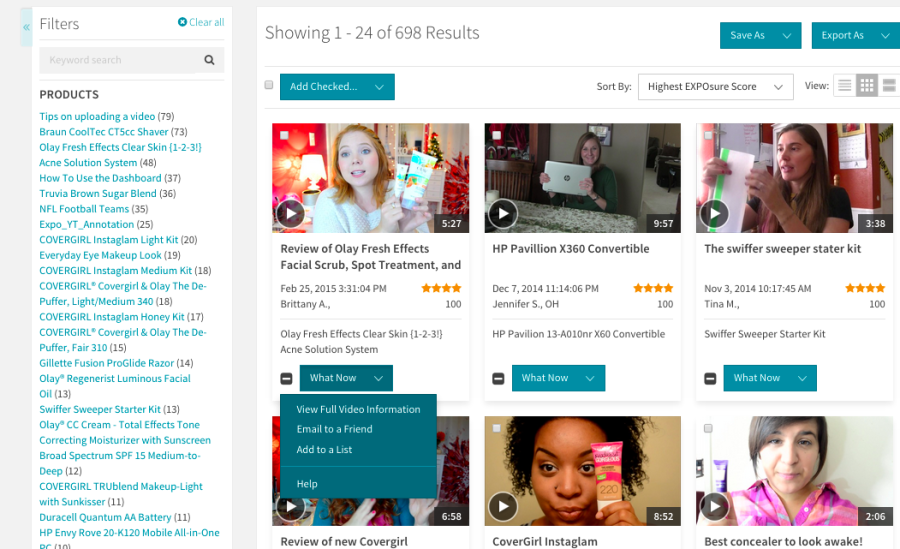900x549 pixels.
Task: Play the CoverGirl Instaglam video
Action: point(503,507)
